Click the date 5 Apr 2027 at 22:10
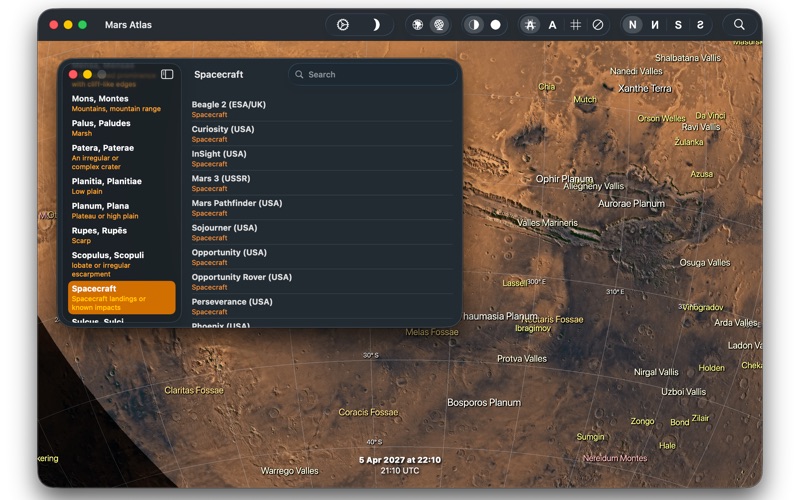The width and height of the screenshot is (800, 500). pos(399,460)
